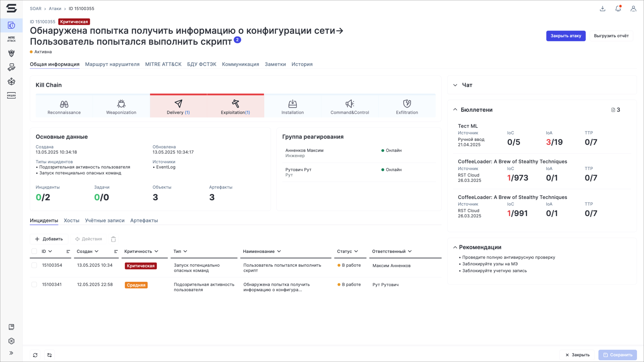Select the Delivery kill chain stage
Viewport: 644px width, 362px height.
pyautogui.click(x=178, y=107)
